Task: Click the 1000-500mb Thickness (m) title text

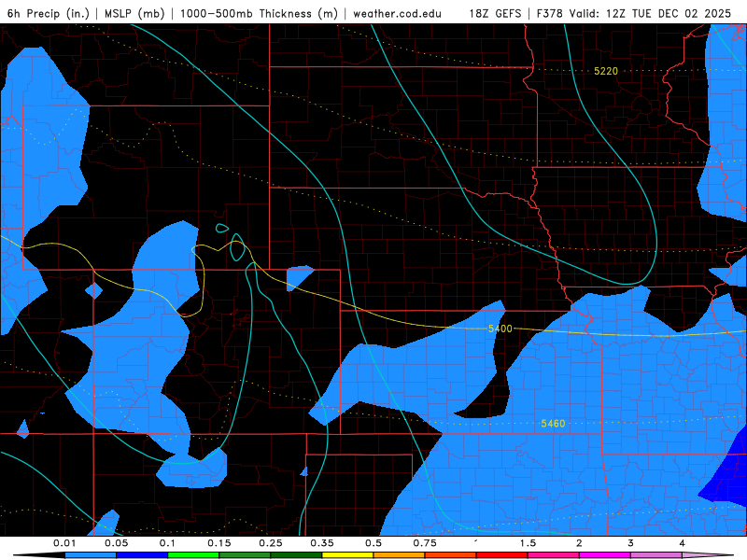Action: [259, 13]
